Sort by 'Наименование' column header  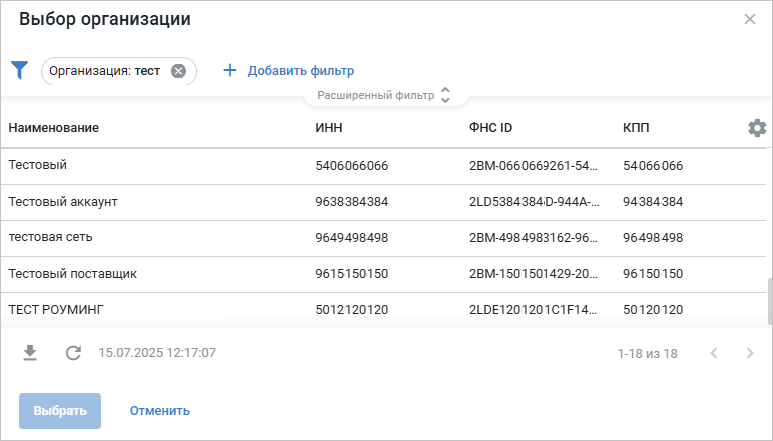tap(54, 128)
